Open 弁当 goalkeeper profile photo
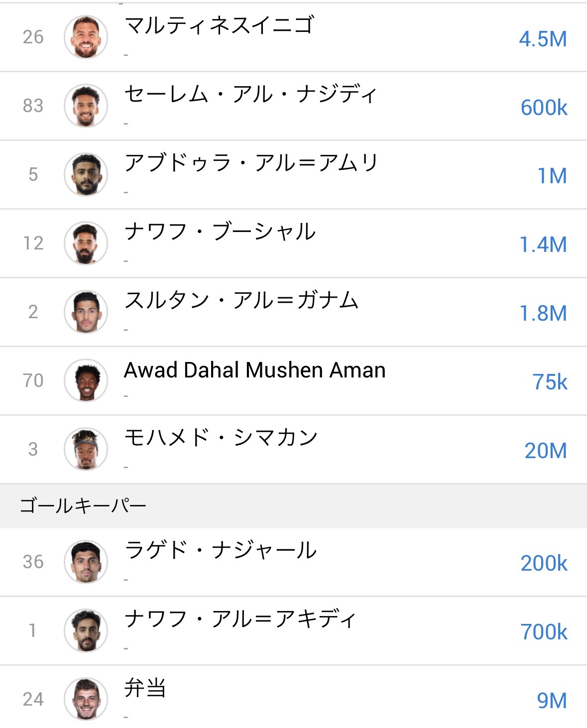This screenshot has width=587, height=728. [x=86, y=700]
